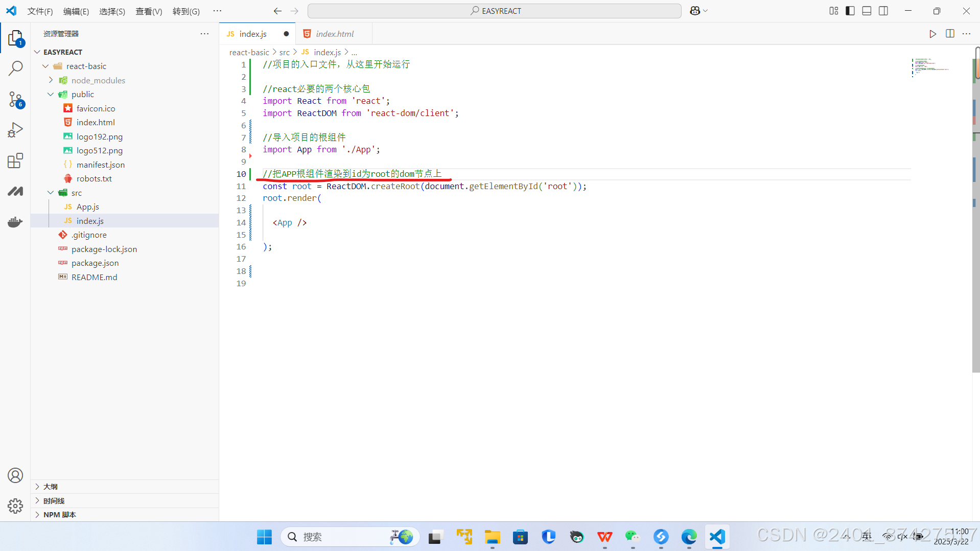Open the Run and Debug view

coord(15,129)
